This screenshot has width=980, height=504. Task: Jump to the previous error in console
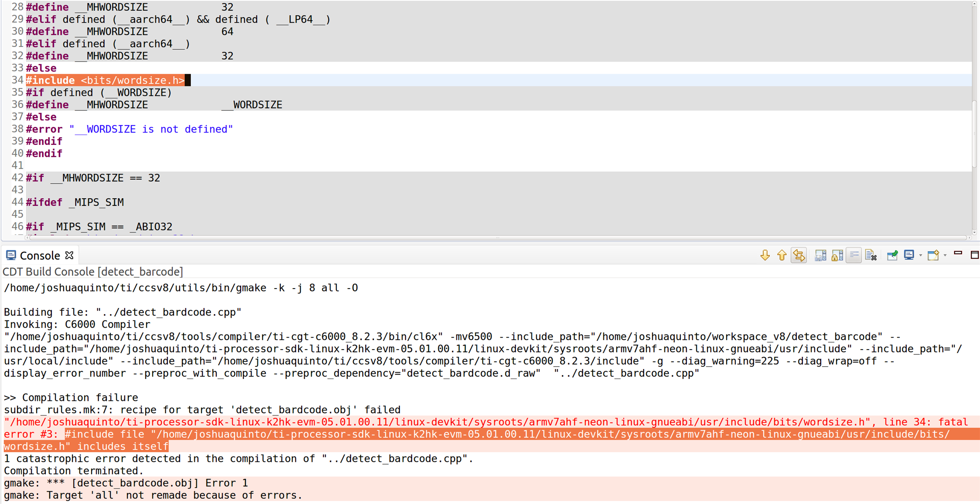781,255
